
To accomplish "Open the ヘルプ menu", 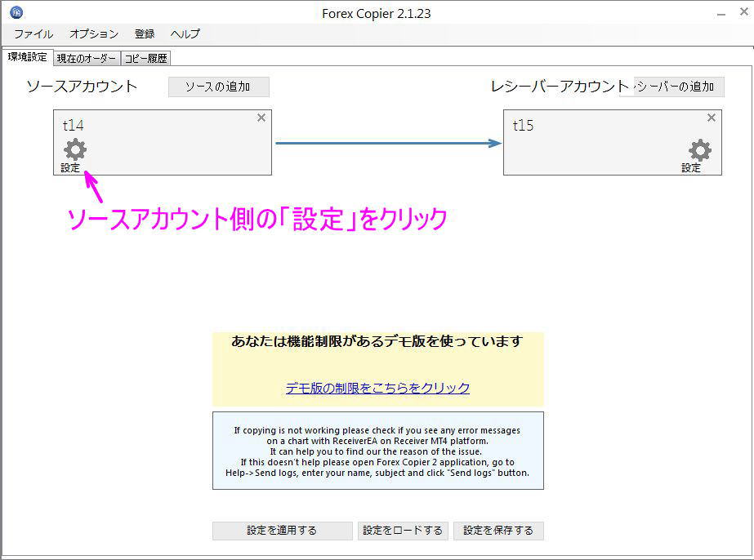I will 184,34.
